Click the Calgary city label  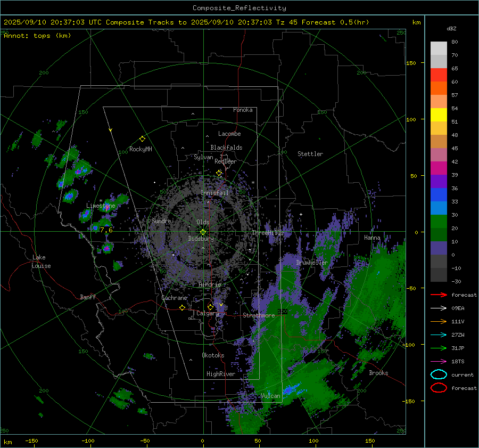[x=208, y=313]
